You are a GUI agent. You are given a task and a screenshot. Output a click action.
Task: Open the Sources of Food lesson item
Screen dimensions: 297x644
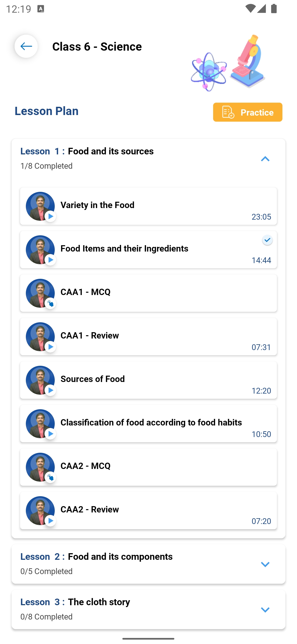tap(148, 380)
